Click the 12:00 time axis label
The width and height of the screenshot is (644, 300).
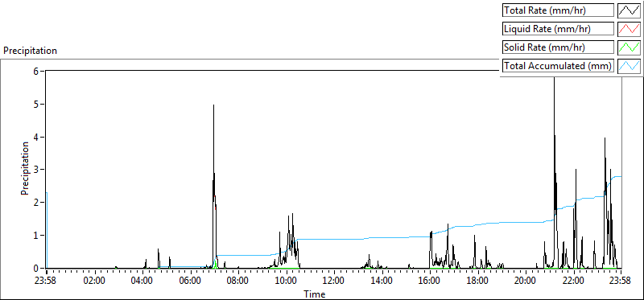coord(333,282)
